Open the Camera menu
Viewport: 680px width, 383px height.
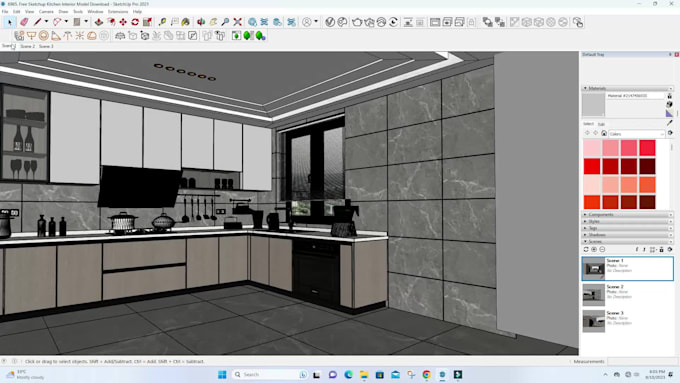click(x=46, y=12)
